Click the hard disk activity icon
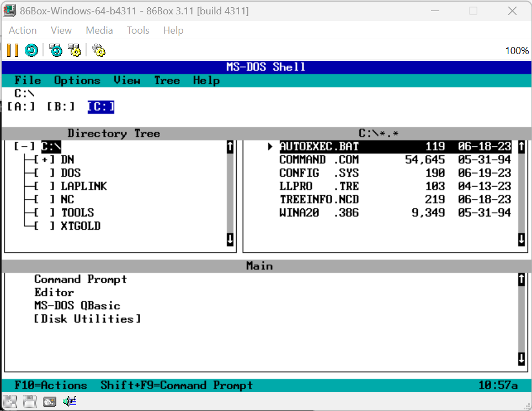 click(x=49, y=402)
